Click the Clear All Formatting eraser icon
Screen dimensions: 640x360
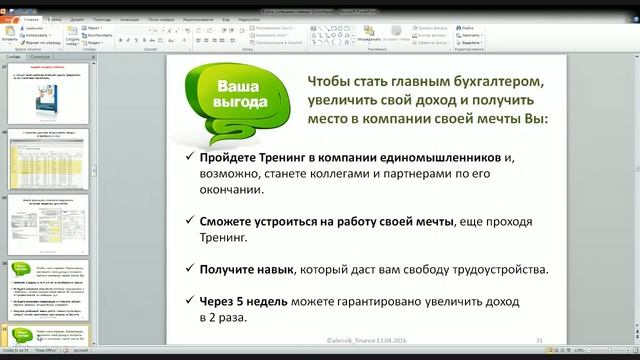click(188, 31)
